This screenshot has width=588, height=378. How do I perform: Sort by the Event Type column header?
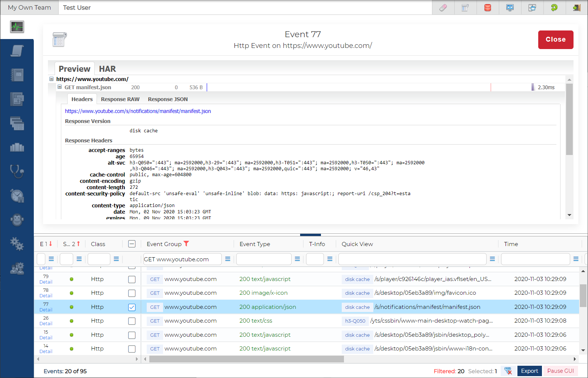[255, 244]
